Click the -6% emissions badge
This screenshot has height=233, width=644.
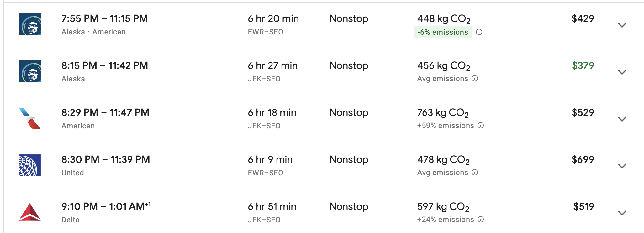[443, 32]
